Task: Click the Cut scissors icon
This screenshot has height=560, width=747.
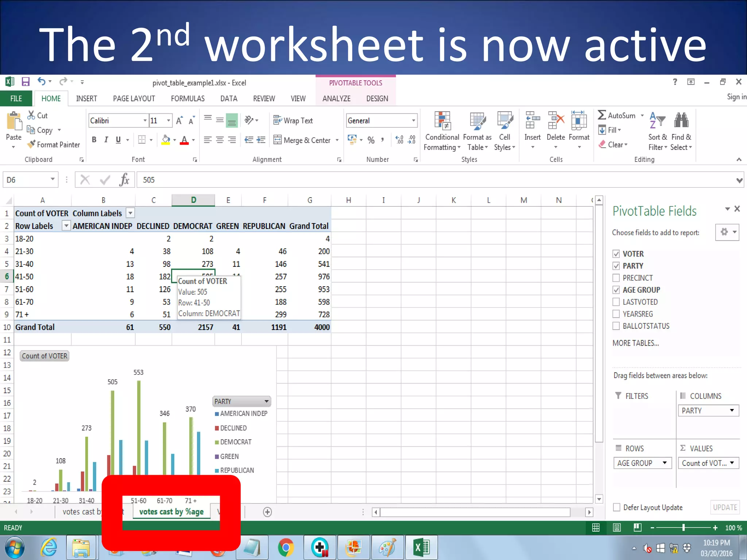Action: (x=31, y=115)
